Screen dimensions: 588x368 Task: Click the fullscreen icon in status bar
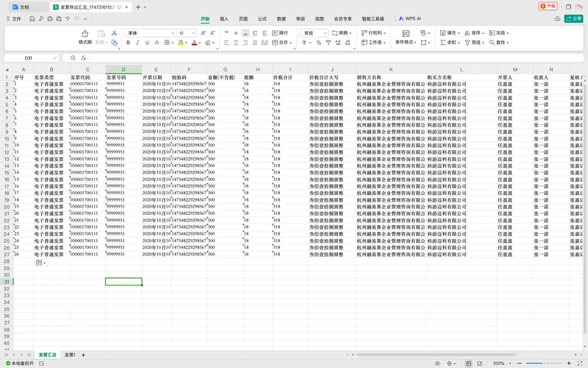point(580,363)
